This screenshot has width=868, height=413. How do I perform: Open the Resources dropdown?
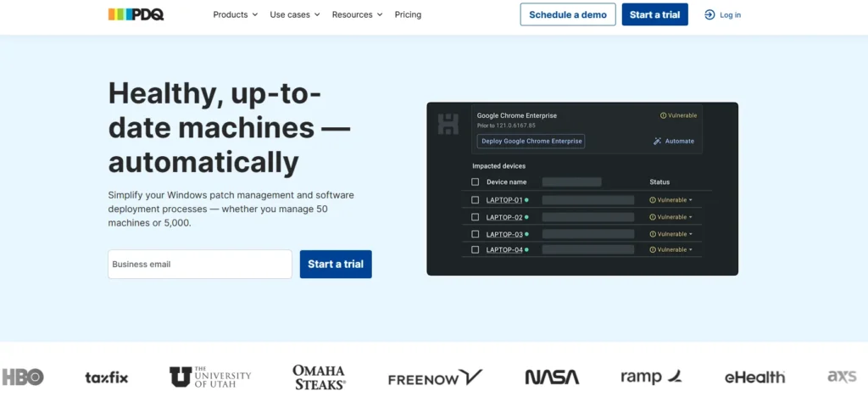[x=357, y=15]
